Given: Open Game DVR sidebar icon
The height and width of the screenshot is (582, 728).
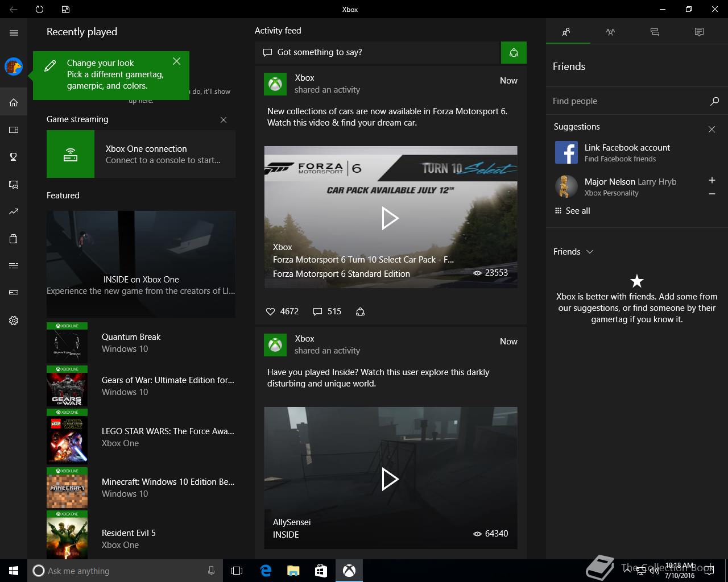Looking at the screenshot, I should click(14, 184).
